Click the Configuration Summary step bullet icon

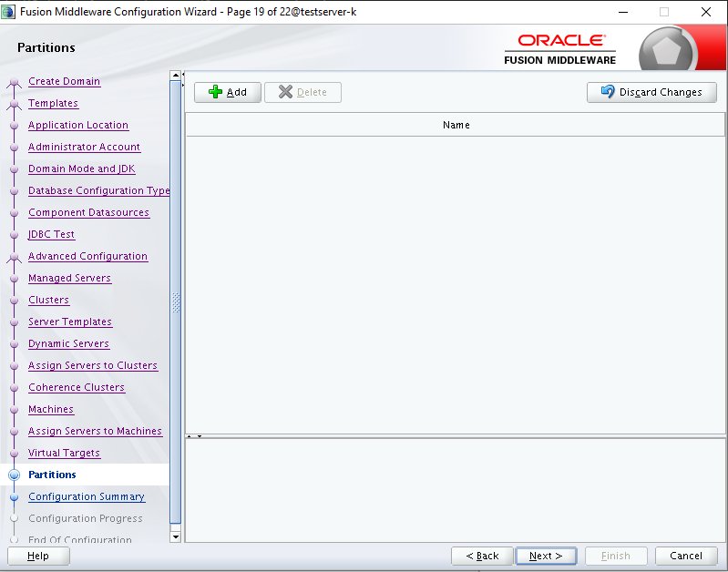point(15,496)
